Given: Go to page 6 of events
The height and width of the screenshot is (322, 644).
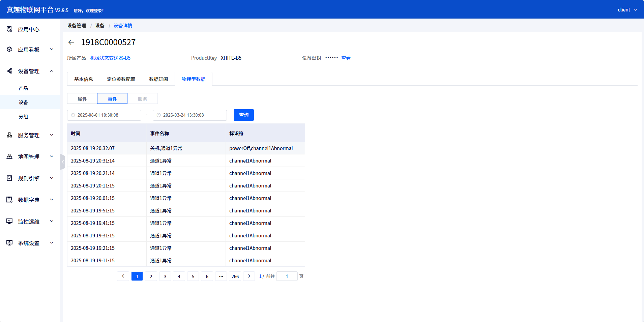Looking at the screenshot, I should [x=207, y=276].
